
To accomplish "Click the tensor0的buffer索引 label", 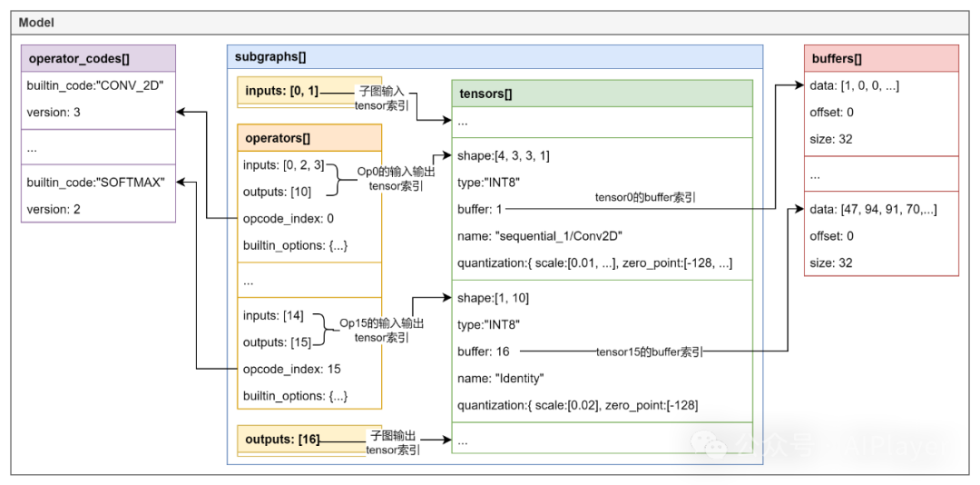I will (x=646, y=198).
